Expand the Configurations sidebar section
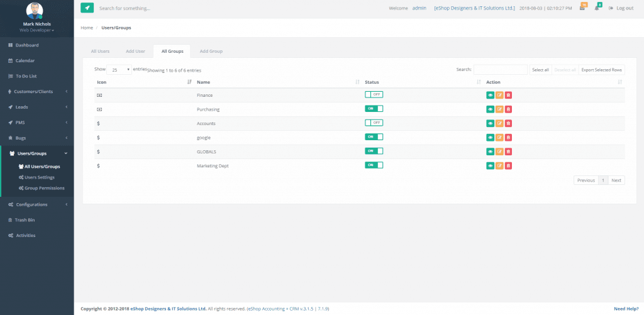644x315 pixels. tap(37, 204)
